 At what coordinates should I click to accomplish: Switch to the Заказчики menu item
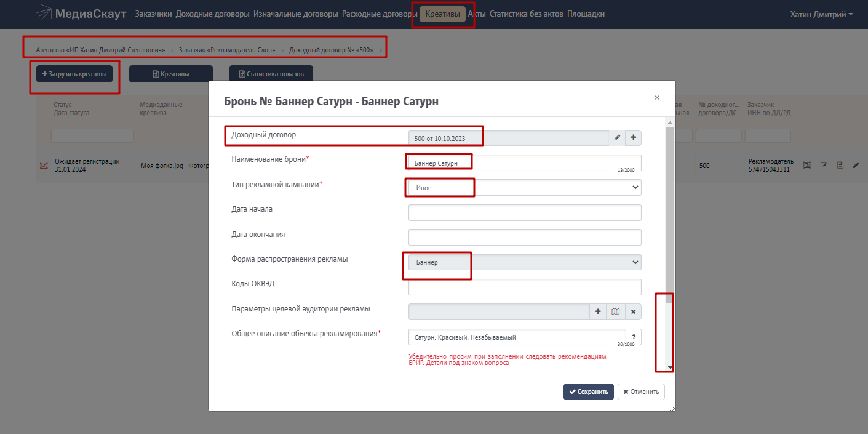pos(153,14)
